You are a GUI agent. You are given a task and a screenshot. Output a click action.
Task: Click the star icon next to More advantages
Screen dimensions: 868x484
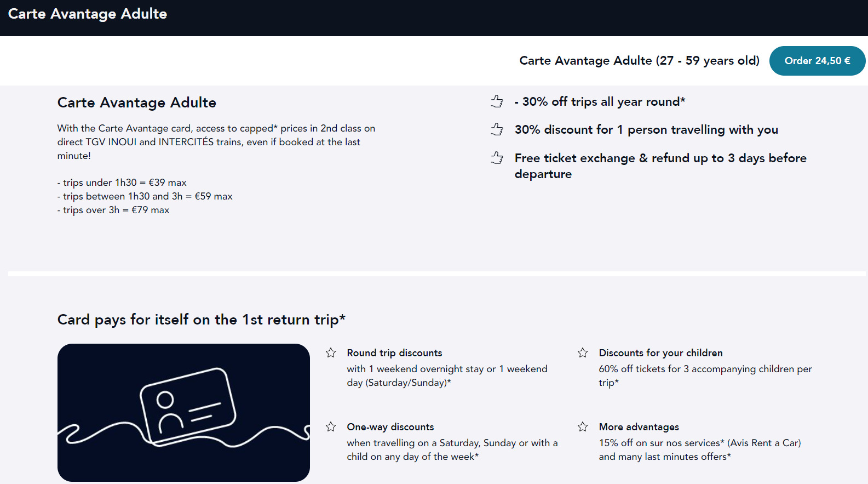point(583,426)
